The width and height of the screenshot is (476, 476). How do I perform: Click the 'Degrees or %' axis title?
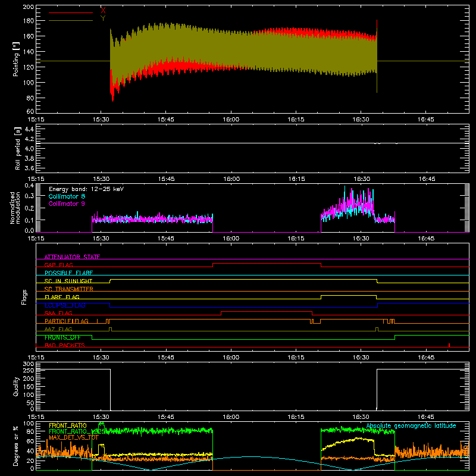point(16,446)
